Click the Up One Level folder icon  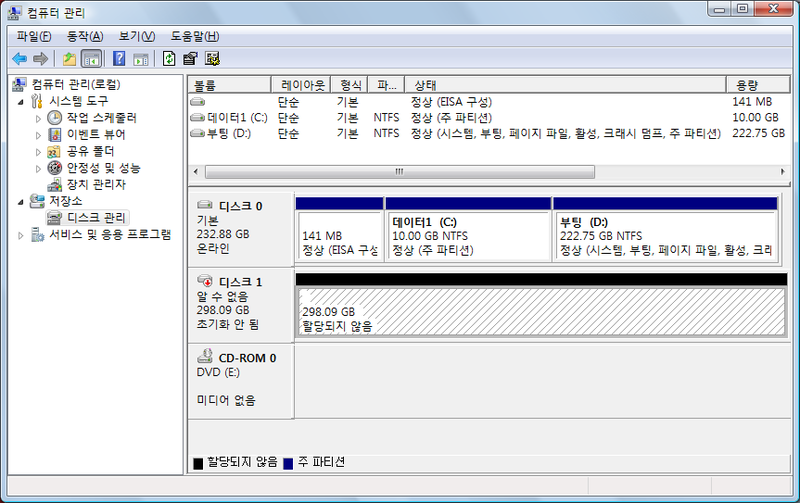69,59
